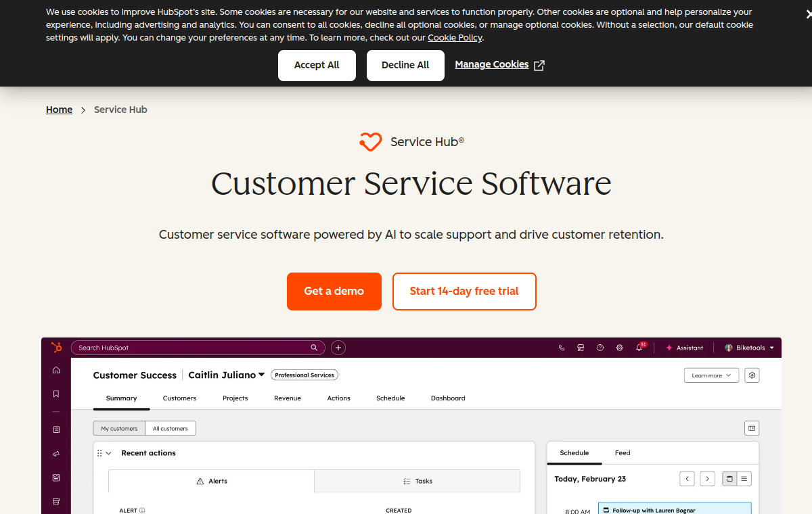Open the help question mark icon
Screen dimensions: 812x514
click(x=600, y=348)
